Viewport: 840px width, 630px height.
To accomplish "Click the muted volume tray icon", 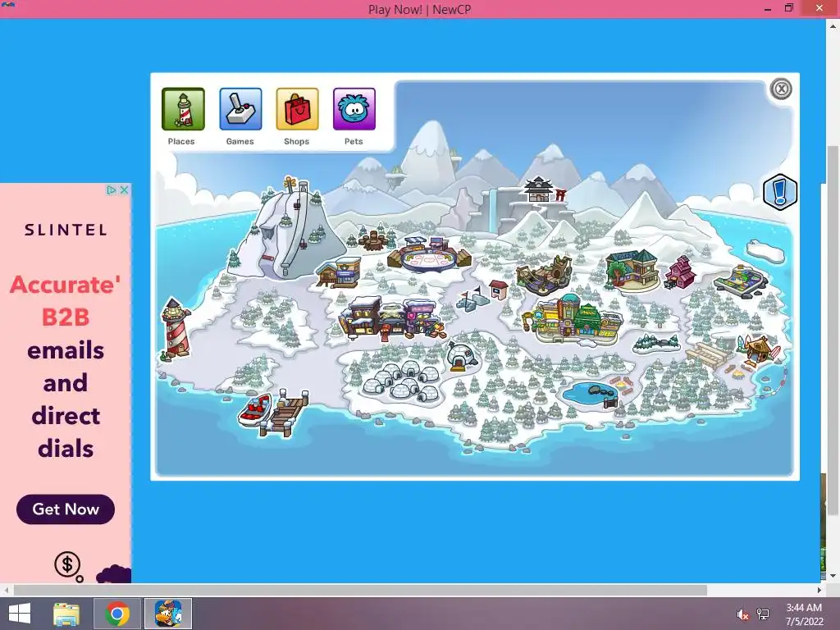I will [742, 614].
